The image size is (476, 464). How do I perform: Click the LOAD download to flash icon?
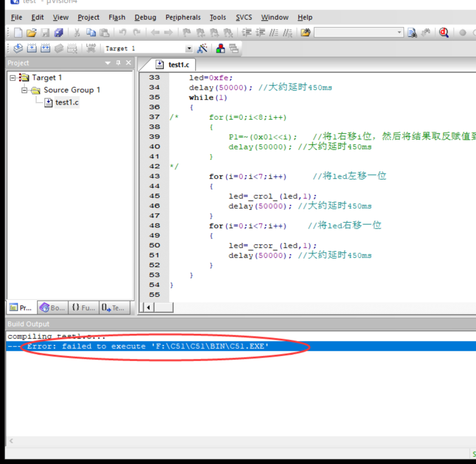coord(91,48)
